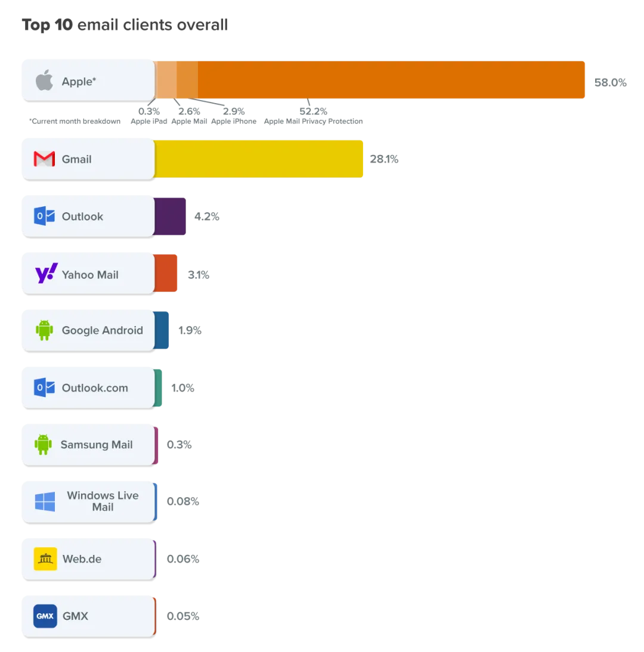
Task: Click the Outlook icon in the Outlook row
Action: click(x=44, y=216)
